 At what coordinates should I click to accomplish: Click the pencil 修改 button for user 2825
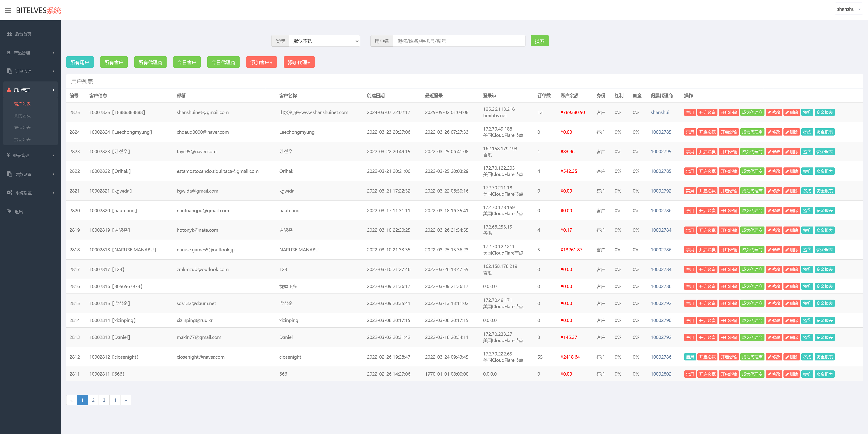774,112
